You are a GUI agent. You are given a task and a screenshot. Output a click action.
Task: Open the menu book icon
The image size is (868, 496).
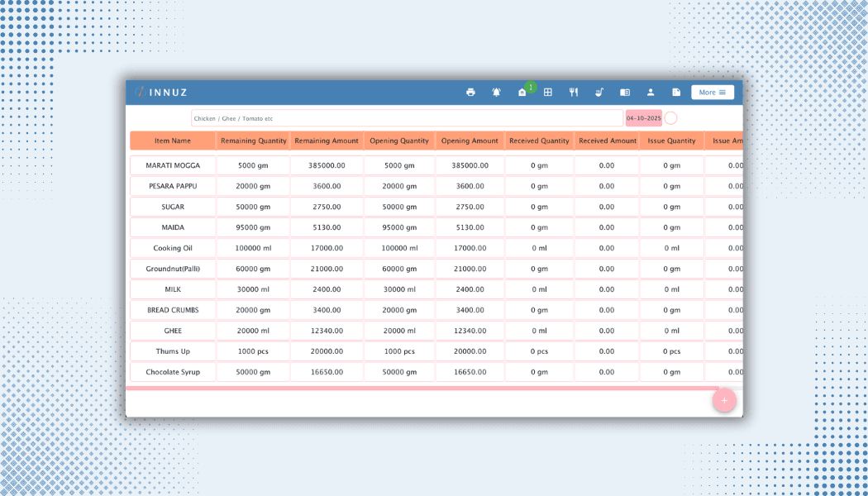(x=625, y=93)
